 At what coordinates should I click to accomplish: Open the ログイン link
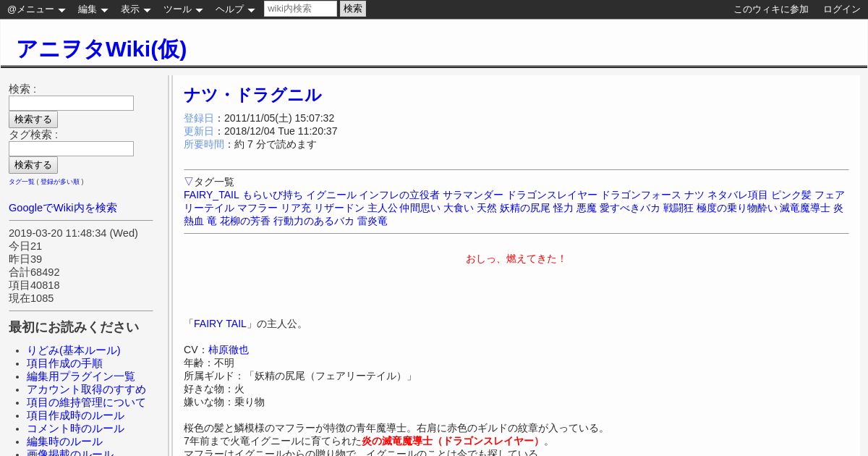point(842,9)
